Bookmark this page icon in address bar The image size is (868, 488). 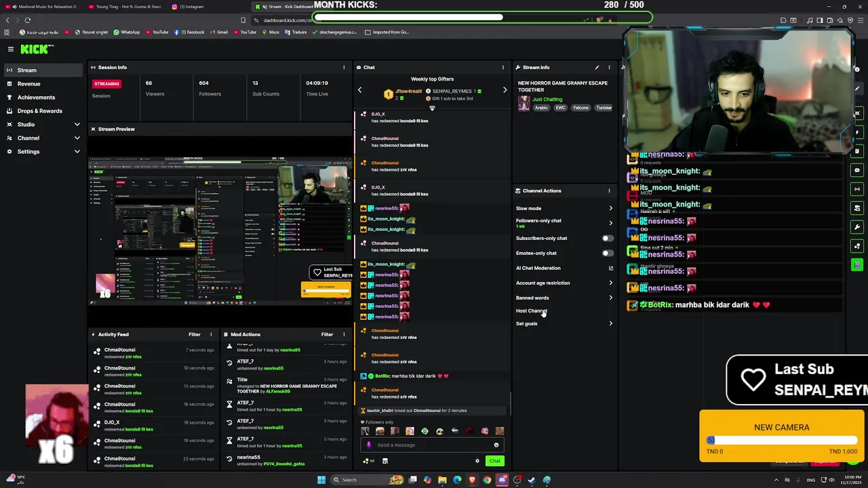[243, 20]
